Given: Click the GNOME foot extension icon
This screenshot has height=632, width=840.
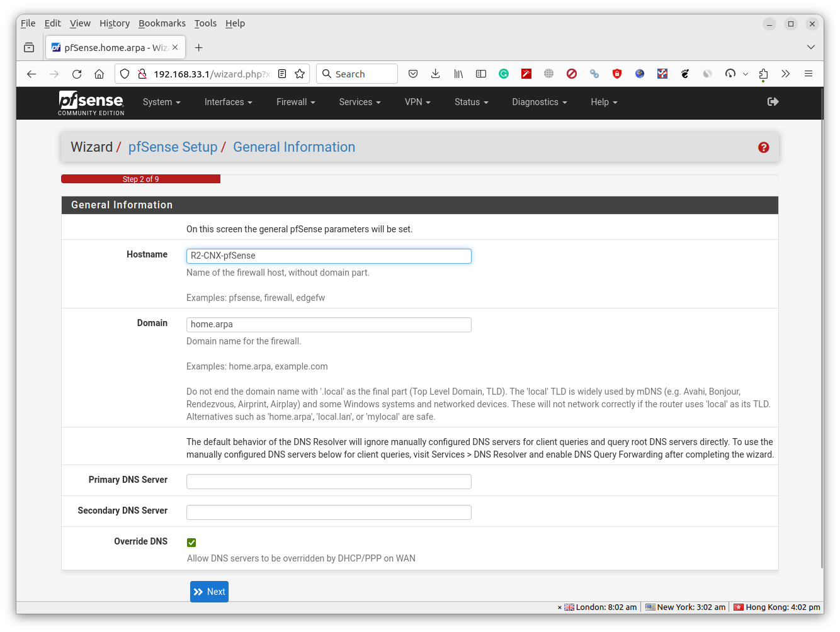Looking at the screenshot, I should point(685,74).
